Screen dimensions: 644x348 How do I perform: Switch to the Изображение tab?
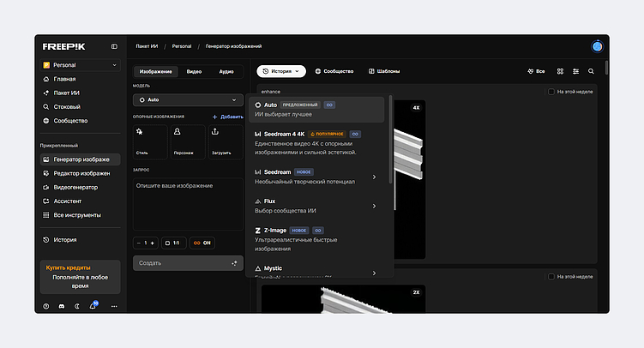[x=156, y=71]
